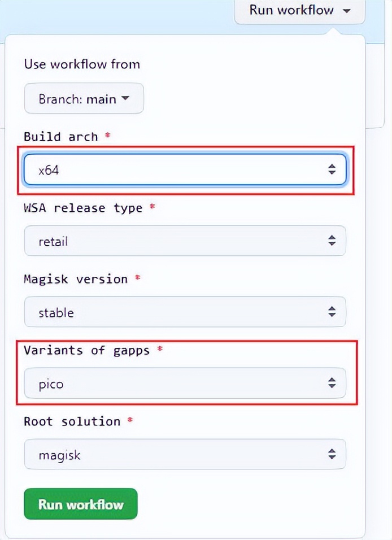Screen dimensions: 392x540
Task: Click the caret on Branch: main button
Action: pos(125,98)
